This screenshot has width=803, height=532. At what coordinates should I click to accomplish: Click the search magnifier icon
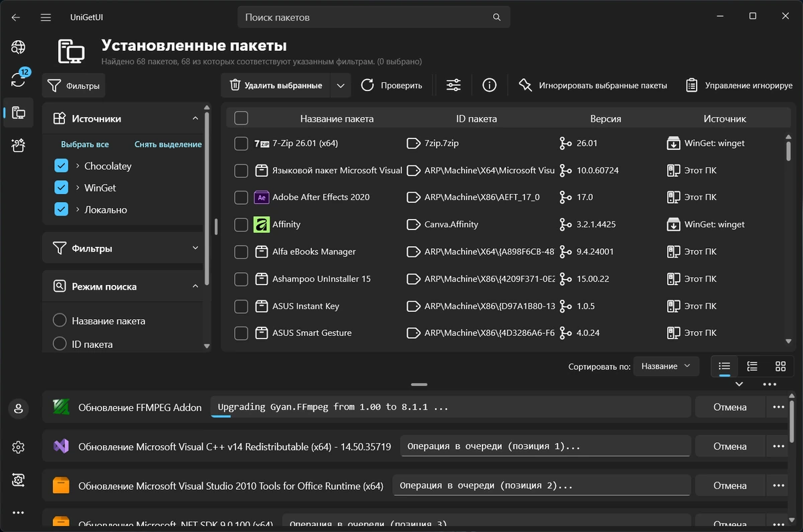pyautogui.click(x=497, y=17)
